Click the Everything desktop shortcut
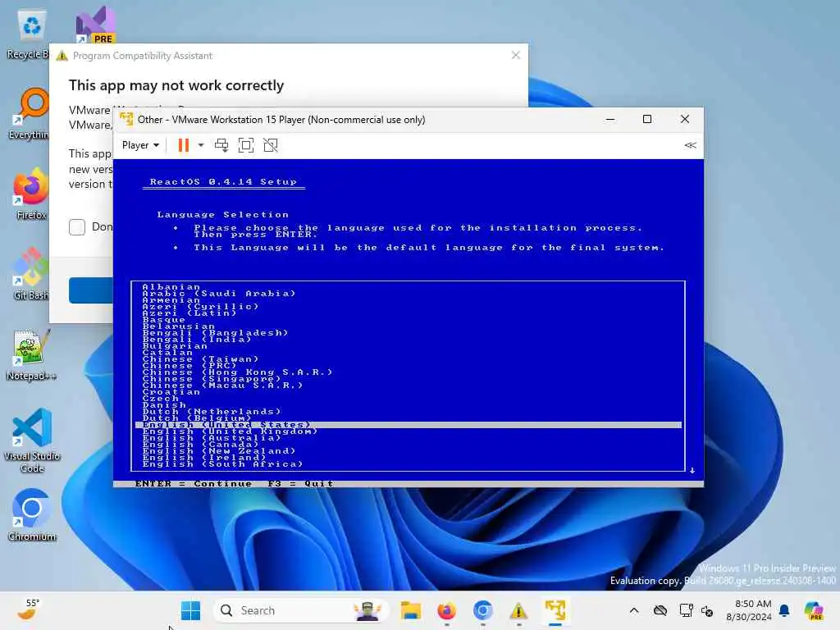The image size is (840, 630). (x=30, y=113)
